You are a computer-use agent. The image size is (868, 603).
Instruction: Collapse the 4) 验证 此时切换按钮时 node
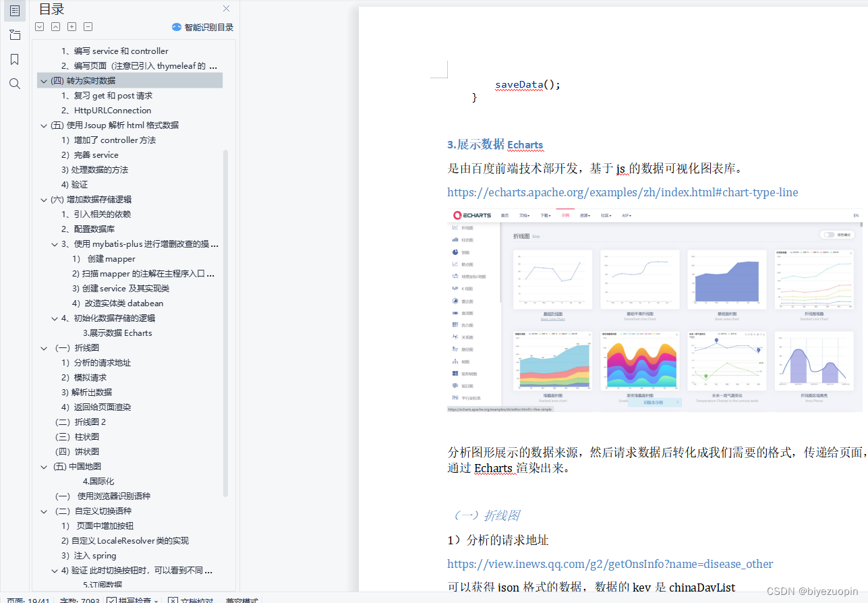[55, 571]
